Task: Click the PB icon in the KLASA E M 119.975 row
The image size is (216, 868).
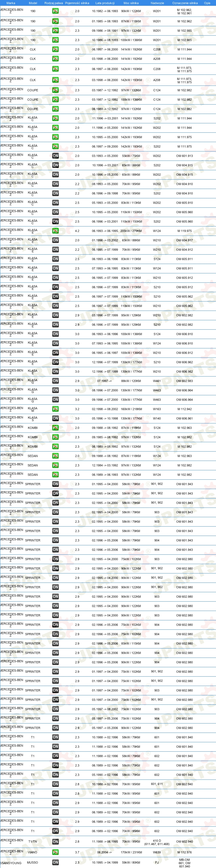Action: tap(55, 231)
